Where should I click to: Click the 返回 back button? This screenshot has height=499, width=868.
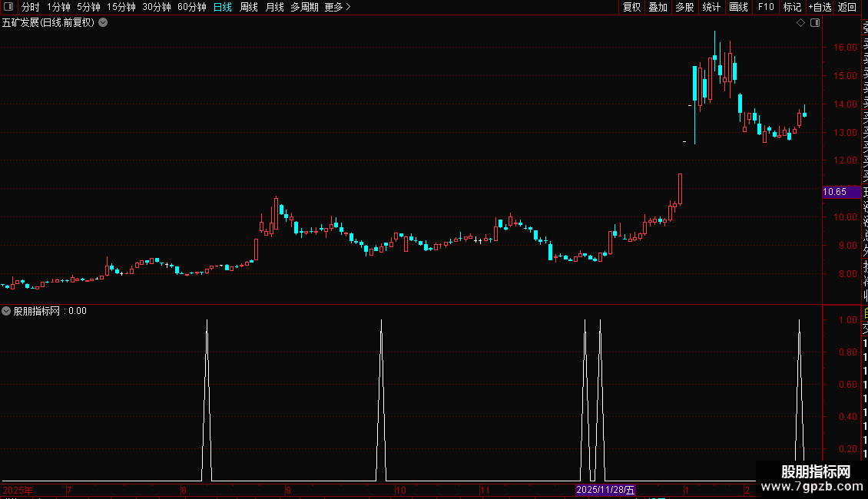[x=847, y=7]
